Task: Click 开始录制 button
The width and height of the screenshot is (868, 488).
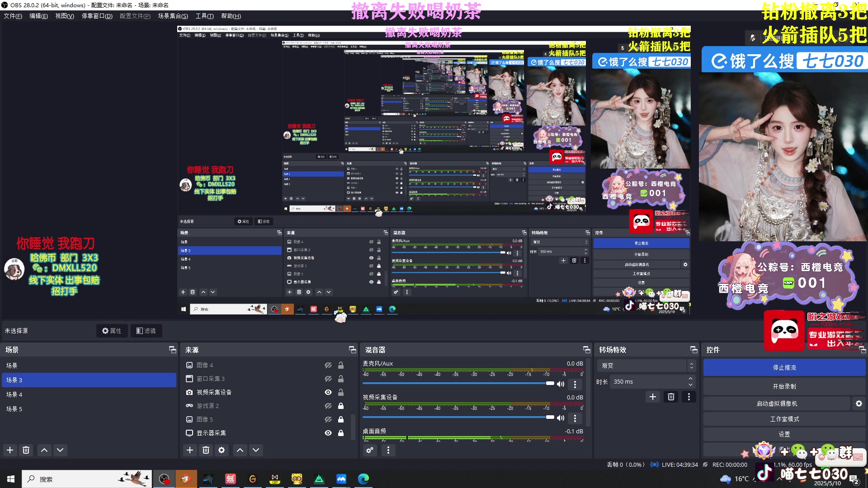Action: tap(784, 387)
